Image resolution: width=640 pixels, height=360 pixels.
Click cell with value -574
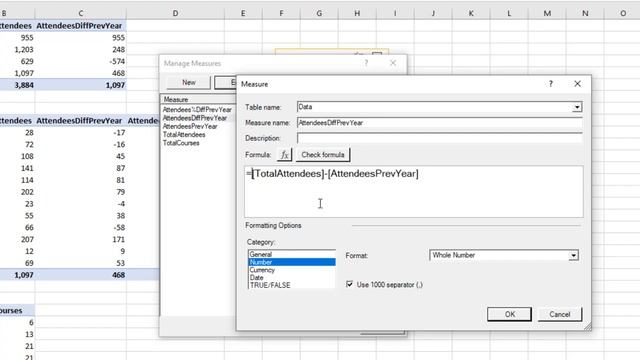(x=81, y=61)
